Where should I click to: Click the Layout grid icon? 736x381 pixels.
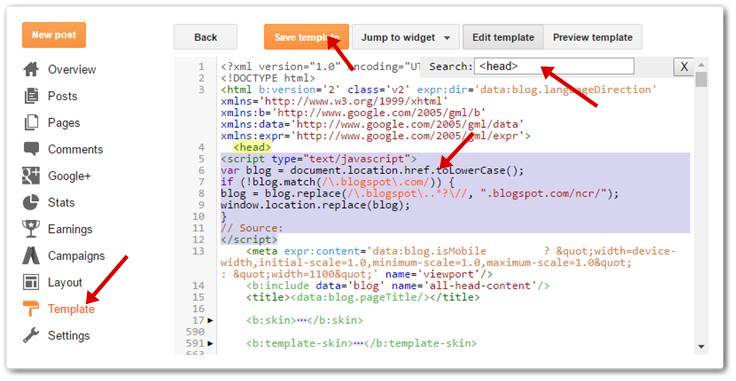31,282
